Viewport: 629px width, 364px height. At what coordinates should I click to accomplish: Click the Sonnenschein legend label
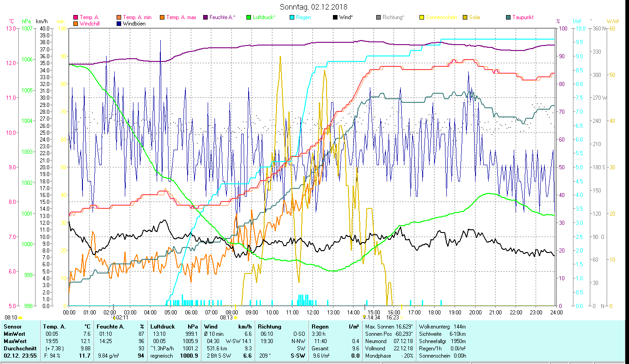coord(441,18)
